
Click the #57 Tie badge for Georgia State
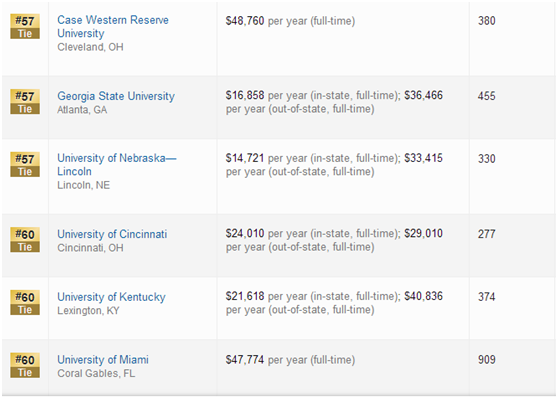tap(25, 102)
